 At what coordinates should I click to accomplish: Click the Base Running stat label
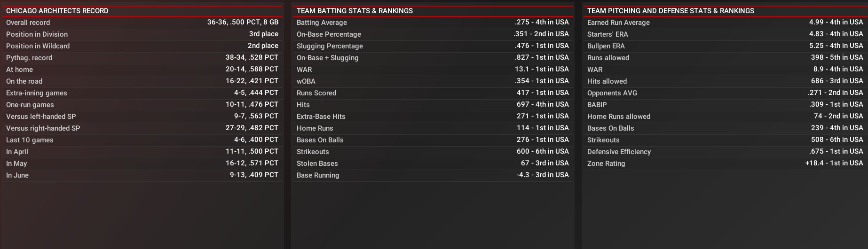(318, 175)
